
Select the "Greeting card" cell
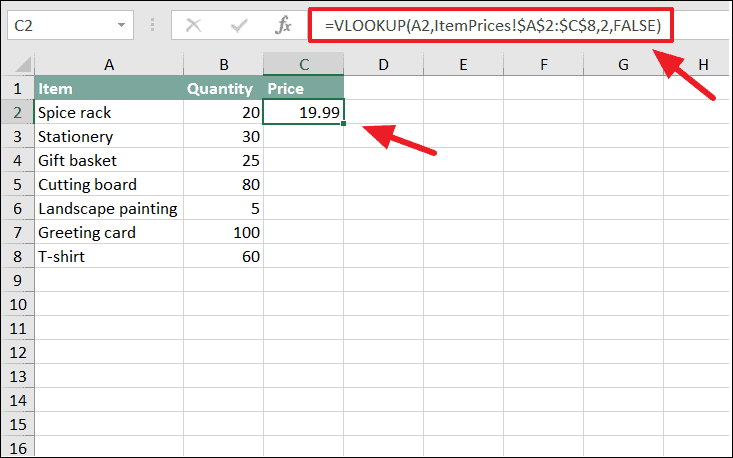[109, 232]
